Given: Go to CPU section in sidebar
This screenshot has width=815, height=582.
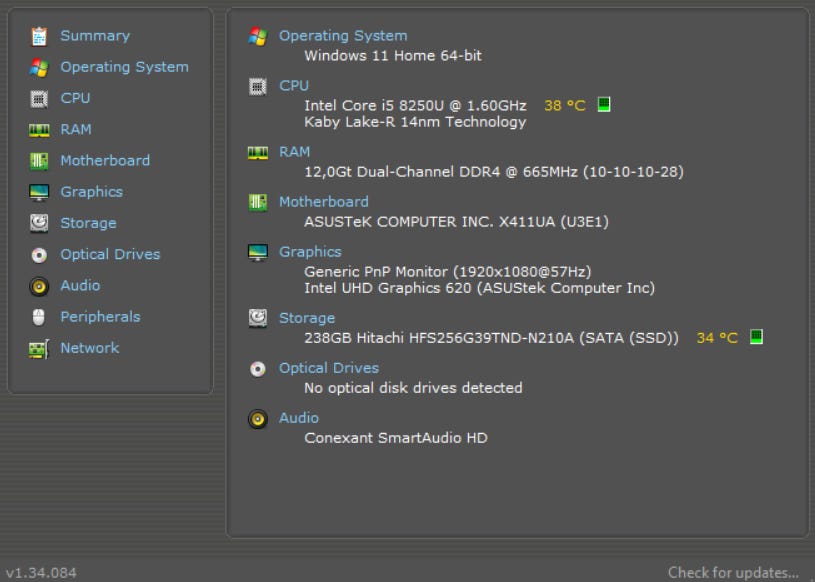Looking at the screenshot, I should coord(75,98).
